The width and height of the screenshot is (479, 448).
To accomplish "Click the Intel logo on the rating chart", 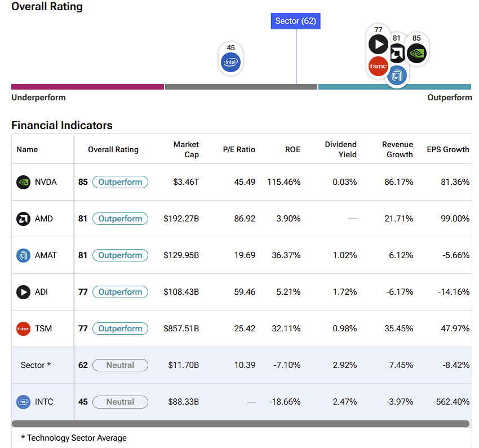I will [230, 63].
